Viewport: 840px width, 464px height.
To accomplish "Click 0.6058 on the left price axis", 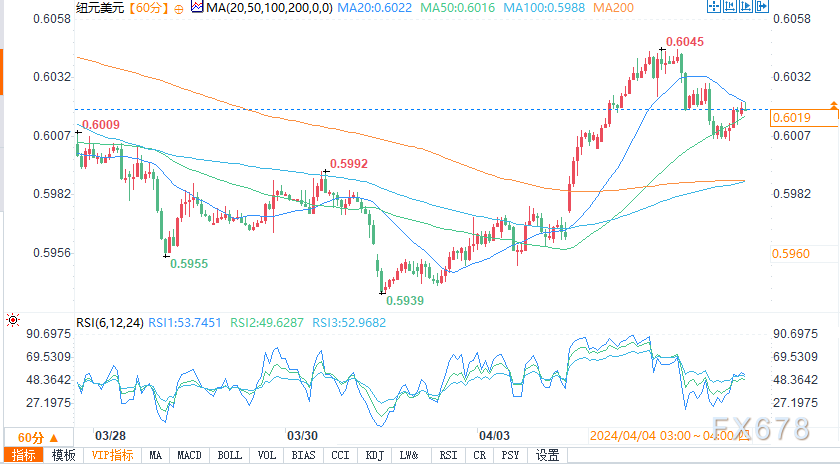I will 52,19.
